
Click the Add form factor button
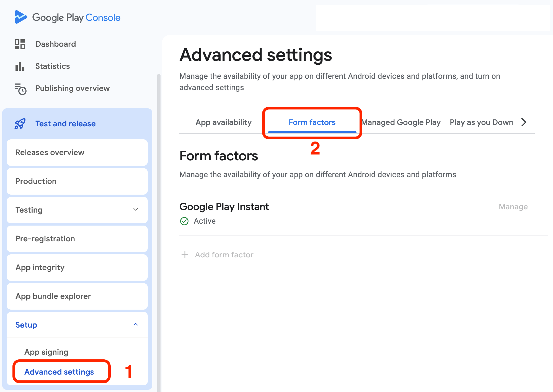[x=217, y=255]
